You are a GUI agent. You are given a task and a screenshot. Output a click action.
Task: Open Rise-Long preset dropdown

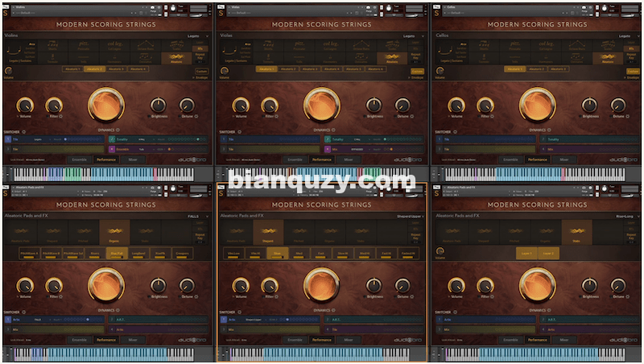click(627, 216)
